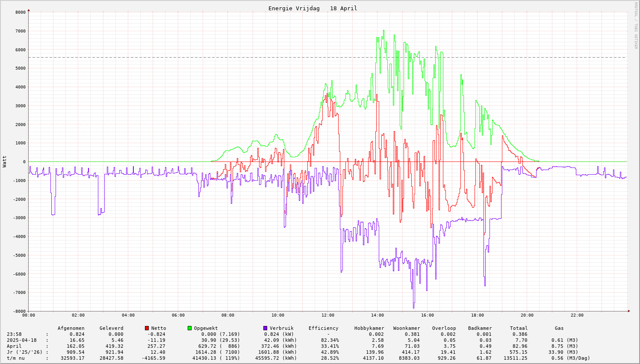Click the Woonkamer column header
Screen dimensions: 640x364
[x=407, y=328]
